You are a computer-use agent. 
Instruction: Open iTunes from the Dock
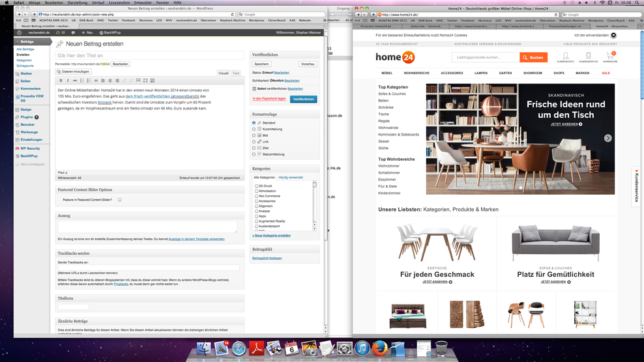362,348
